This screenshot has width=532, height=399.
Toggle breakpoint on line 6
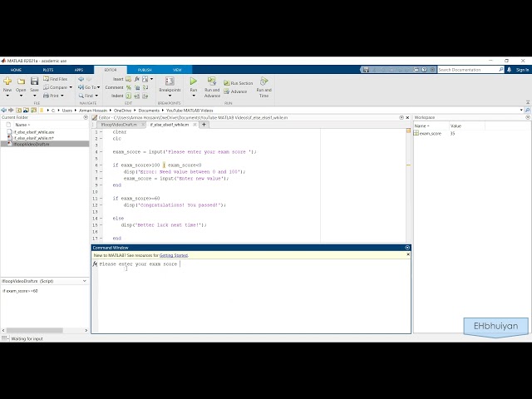point(101,165)
